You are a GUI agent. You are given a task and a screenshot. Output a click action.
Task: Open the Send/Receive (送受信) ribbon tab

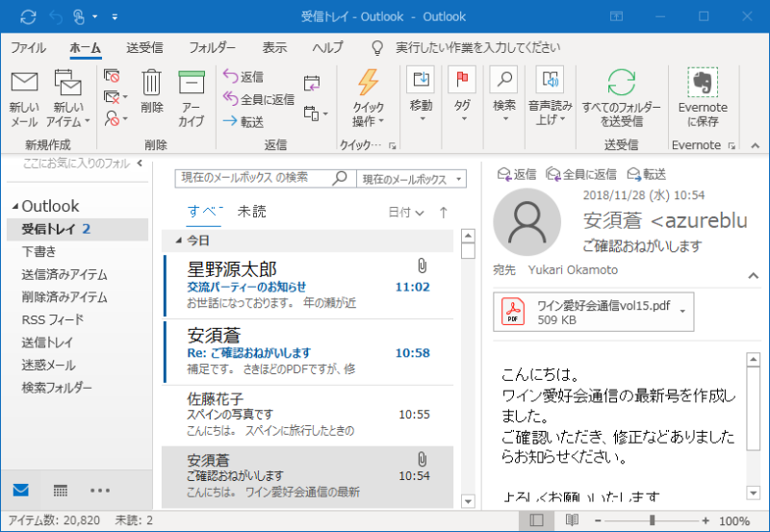(144, 47)
